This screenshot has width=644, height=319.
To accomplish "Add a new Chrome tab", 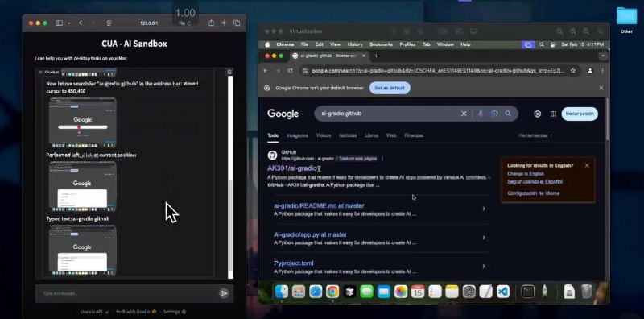I will [376, 56].
